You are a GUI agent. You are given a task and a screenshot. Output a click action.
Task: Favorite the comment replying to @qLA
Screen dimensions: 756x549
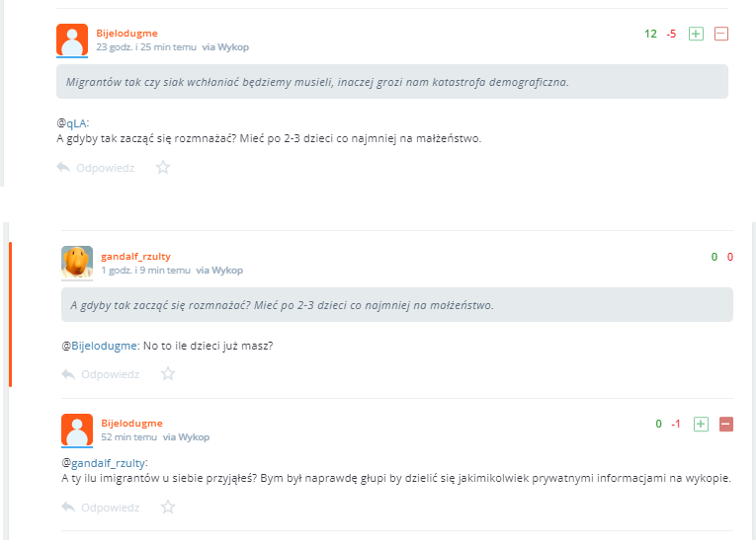pyautogui.click(x=164, y=168)
